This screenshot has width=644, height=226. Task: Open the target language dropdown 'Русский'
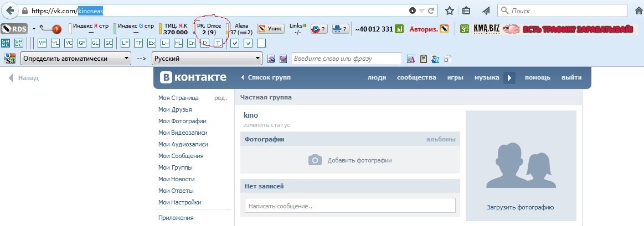[207, 59]
